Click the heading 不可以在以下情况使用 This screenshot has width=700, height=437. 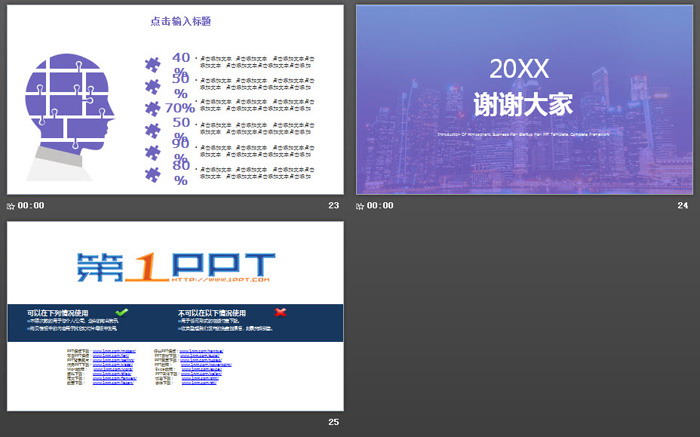[x=212, y=313]
